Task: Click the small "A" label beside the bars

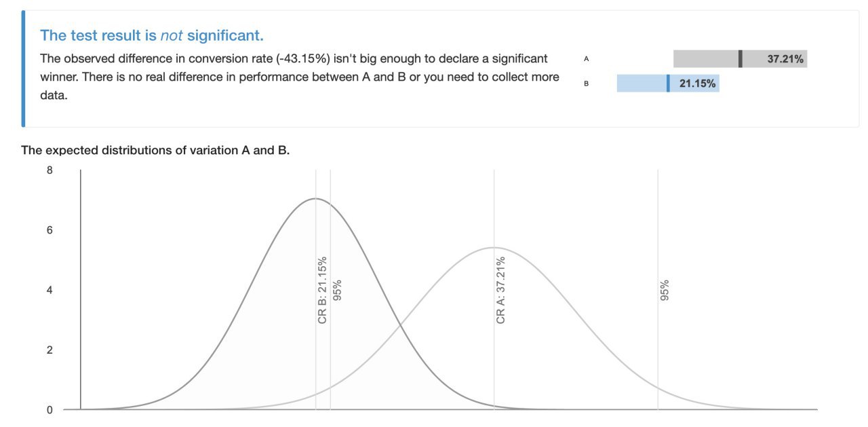Action: [x=586, y=59]
